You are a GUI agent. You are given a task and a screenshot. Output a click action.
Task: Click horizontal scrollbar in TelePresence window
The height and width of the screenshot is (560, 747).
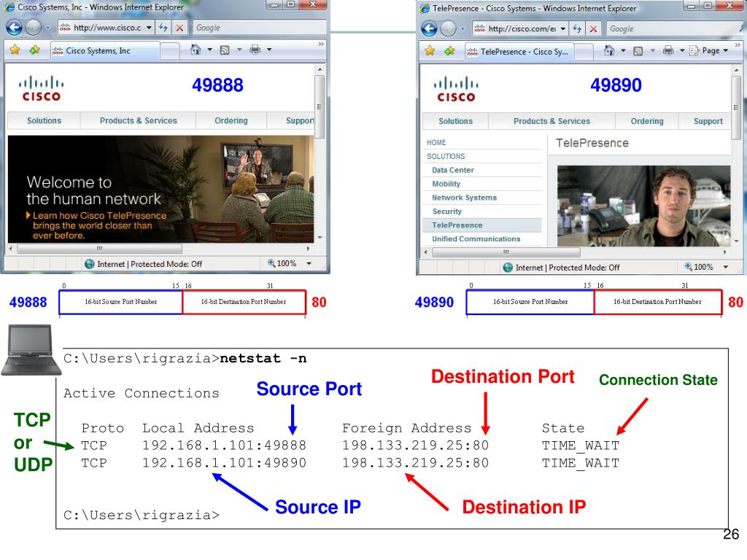click(x=506, y=252)
